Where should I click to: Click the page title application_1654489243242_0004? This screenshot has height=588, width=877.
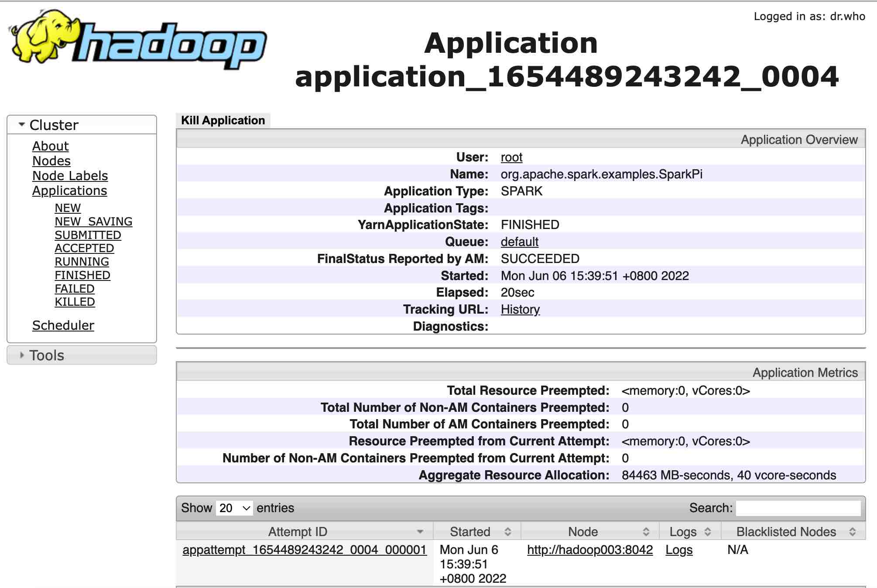[567, 77]
